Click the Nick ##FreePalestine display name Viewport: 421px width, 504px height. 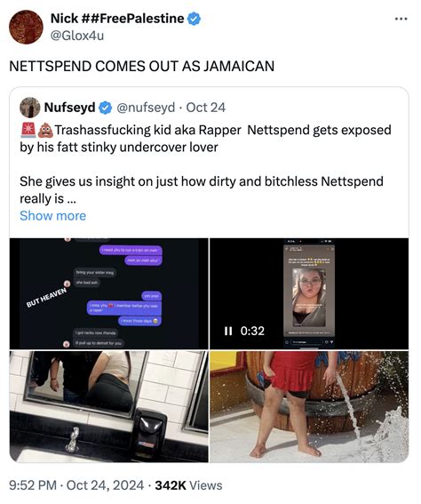(x=117, y=19)
